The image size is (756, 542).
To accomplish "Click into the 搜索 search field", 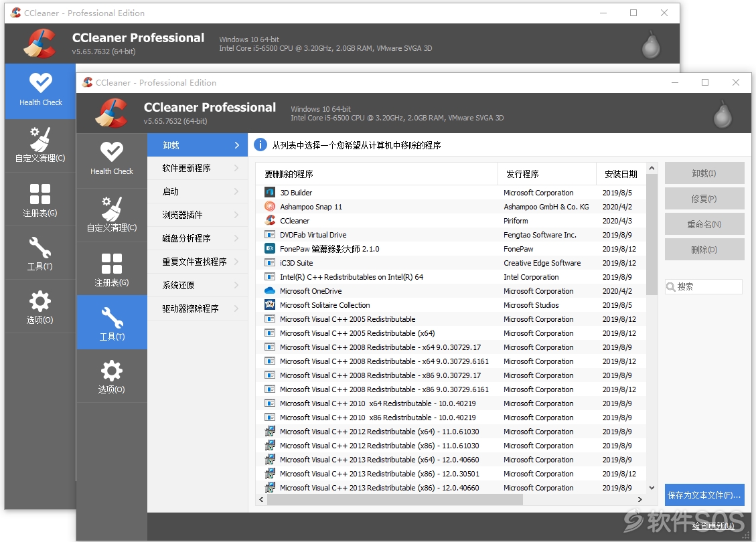I will point(704,286).
